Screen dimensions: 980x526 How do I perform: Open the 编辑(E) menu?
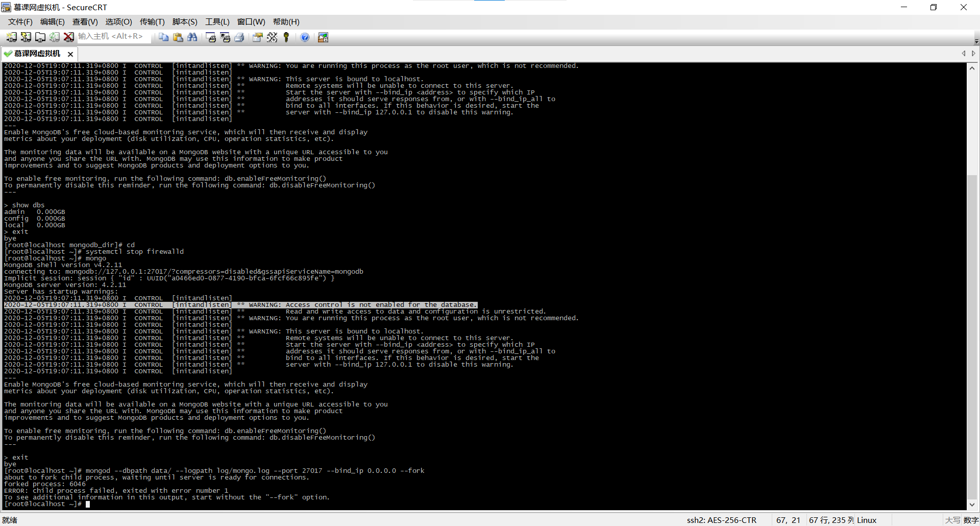[52, 22]
